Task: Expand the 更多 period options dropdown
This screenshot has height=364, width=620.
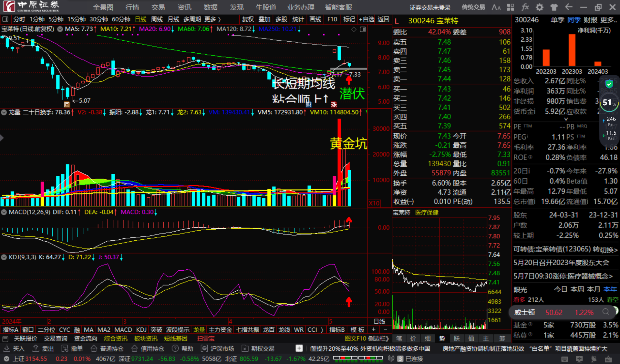Action: 212,19
